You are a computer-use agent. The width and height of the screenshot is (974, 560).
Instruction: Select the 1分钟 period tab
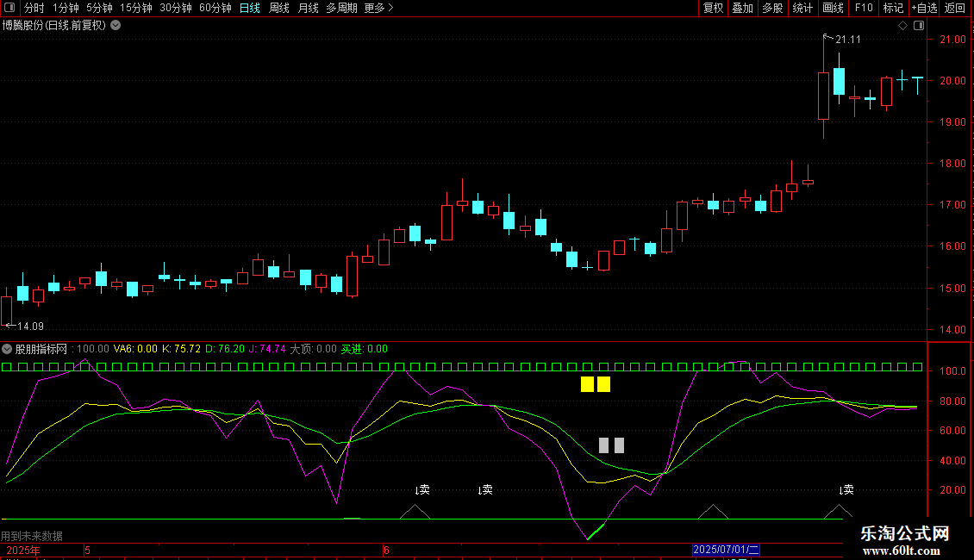[66, 8]
